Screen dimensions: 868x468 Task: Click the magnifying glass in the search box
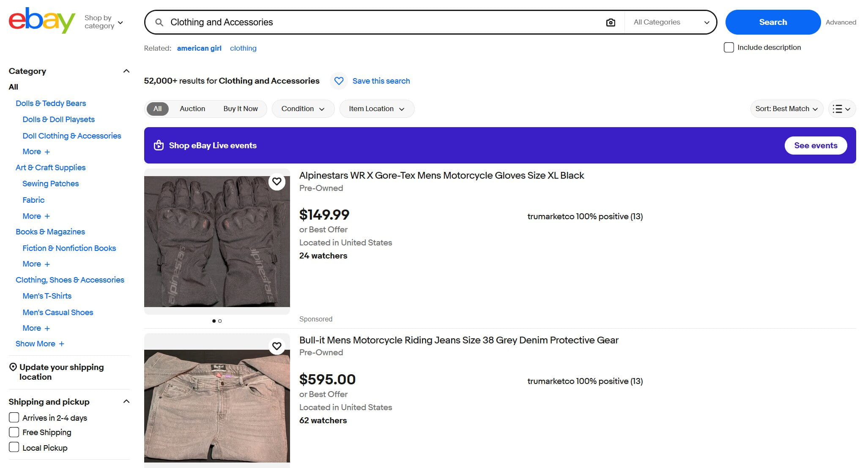159,22
